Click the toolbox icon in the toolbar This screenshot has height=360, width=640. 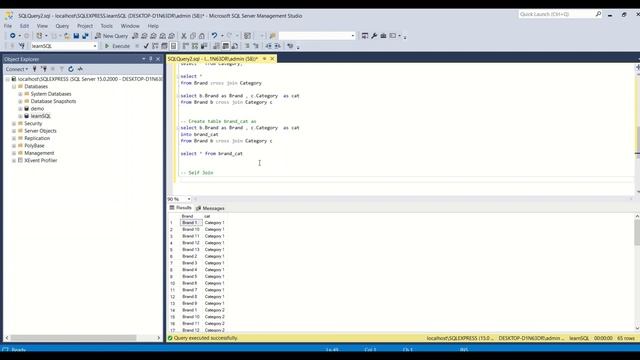(383, 36)
